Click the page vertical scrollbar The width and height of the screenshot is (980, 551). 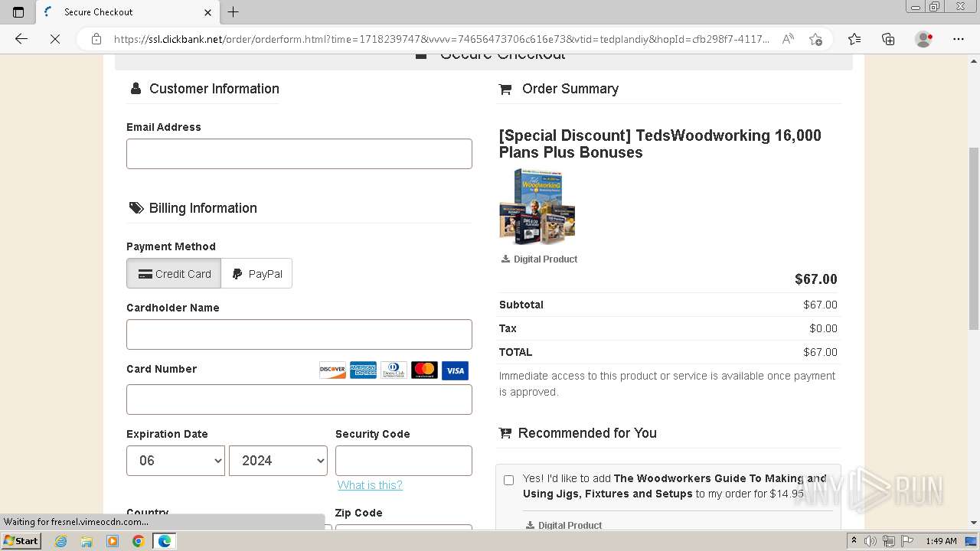974,239
